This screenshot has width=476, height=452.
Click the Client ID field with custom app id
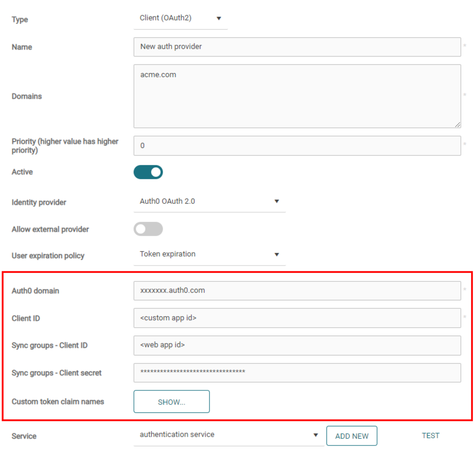click(297, 318)
